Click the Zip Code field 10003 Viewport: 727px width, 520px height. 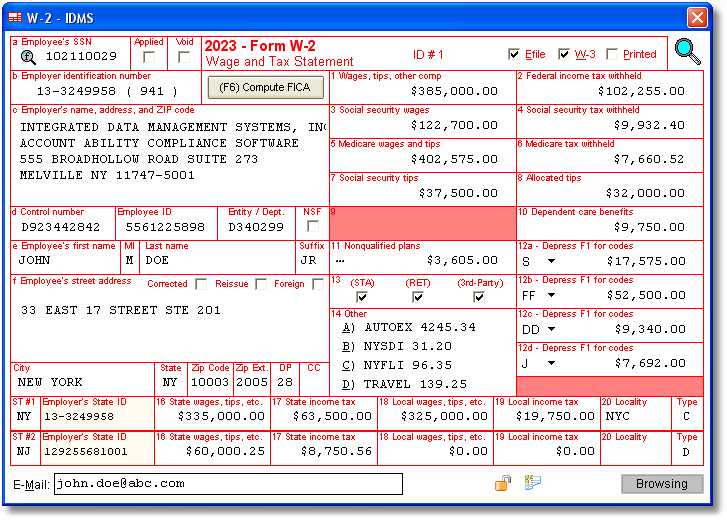click(210, 382)
